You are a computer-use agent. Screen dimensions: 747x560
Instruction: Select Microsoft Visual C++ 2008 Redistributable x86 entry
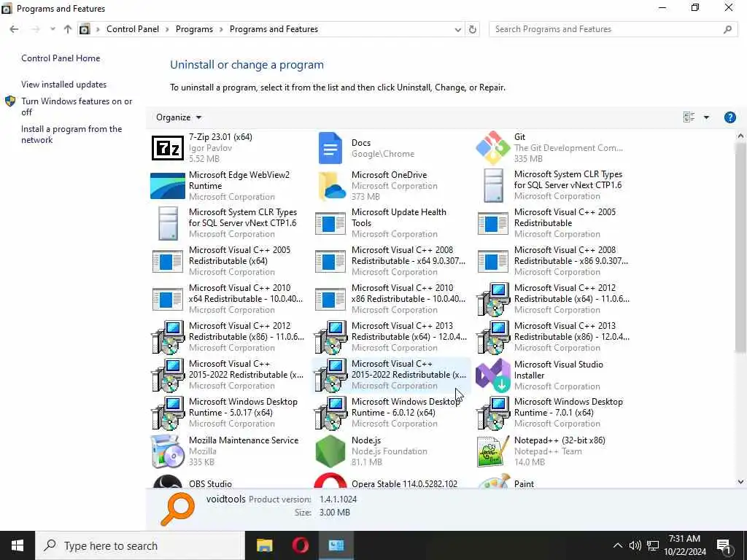click(554, 261)
